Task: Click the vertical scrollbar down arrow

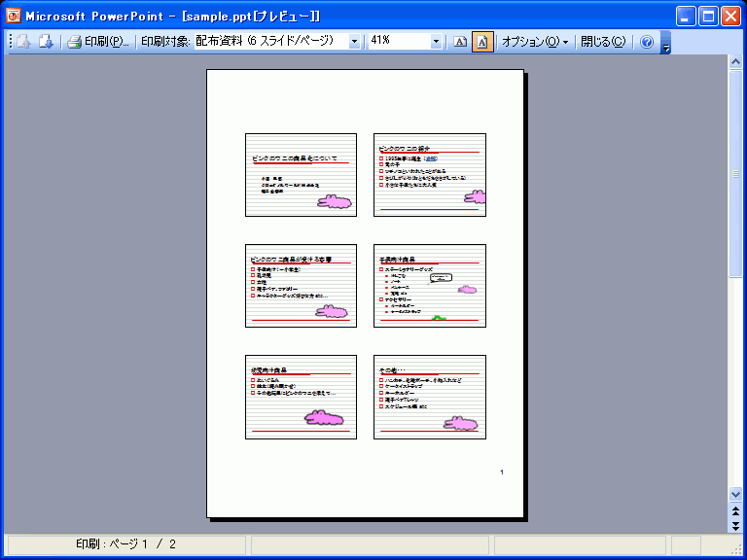Action: point(736,494)
